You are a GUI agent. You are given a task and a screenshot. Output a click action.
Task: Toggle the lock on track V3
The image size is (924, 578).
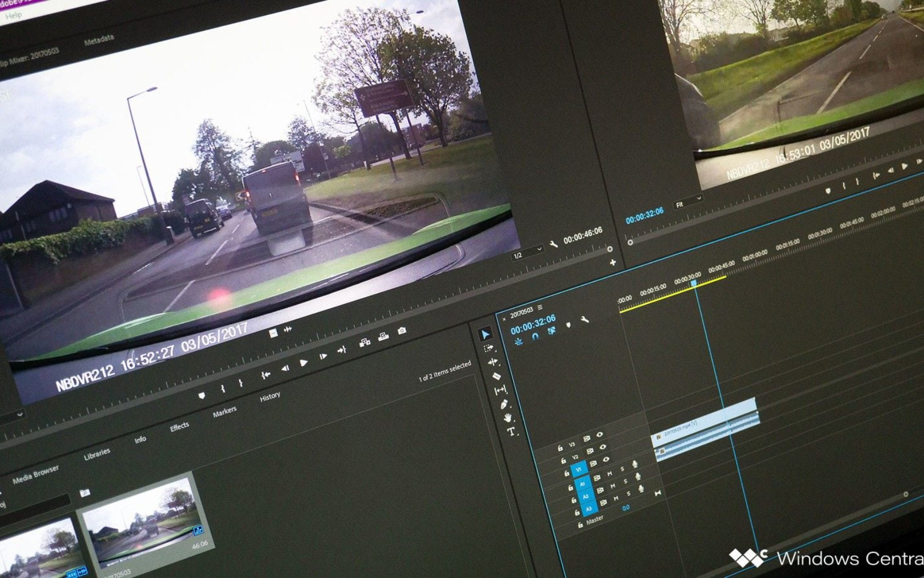560,448
